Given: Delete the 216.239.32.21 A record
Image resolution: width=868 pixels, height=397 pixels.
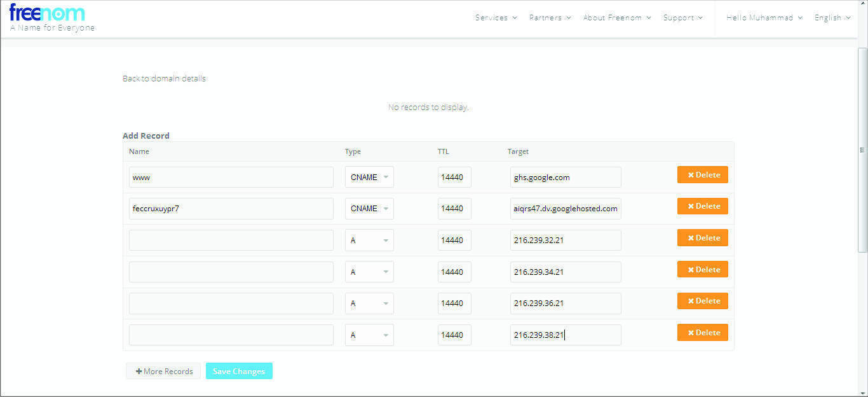Looking at the screenshot, I should point(702,238).
